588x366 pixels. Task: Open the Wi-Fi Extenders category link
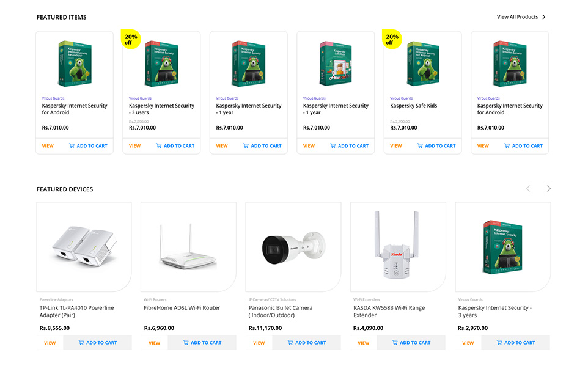click(366, 299)
